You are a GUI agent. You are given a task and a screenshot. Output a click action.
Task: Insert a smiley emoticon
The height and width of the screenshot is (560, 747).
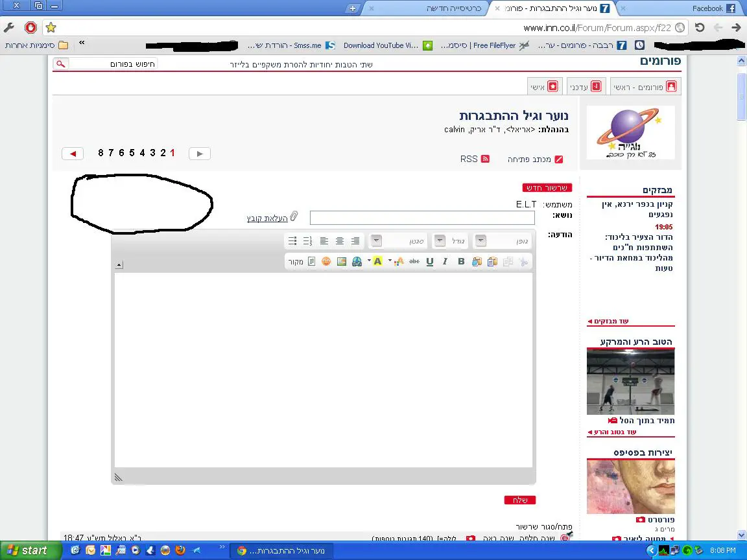326,261
